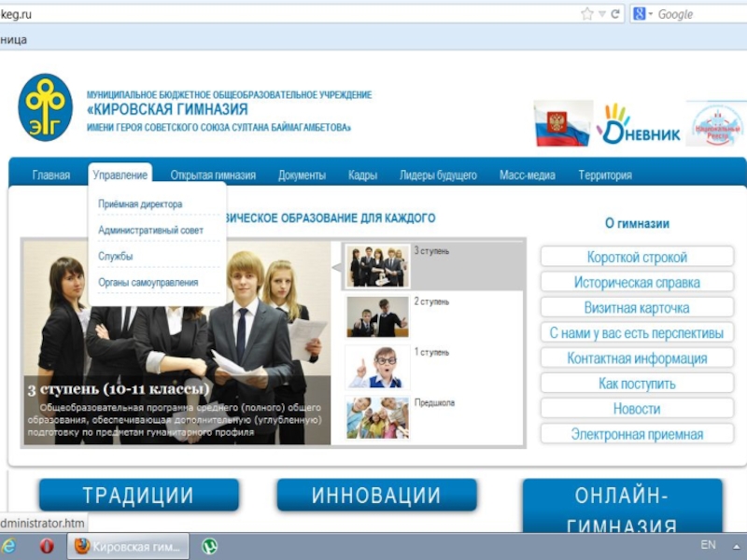Screen dimensions: 747x560
Task: Open the address bar history dropdown arrow
Action: tap(601, 14)
